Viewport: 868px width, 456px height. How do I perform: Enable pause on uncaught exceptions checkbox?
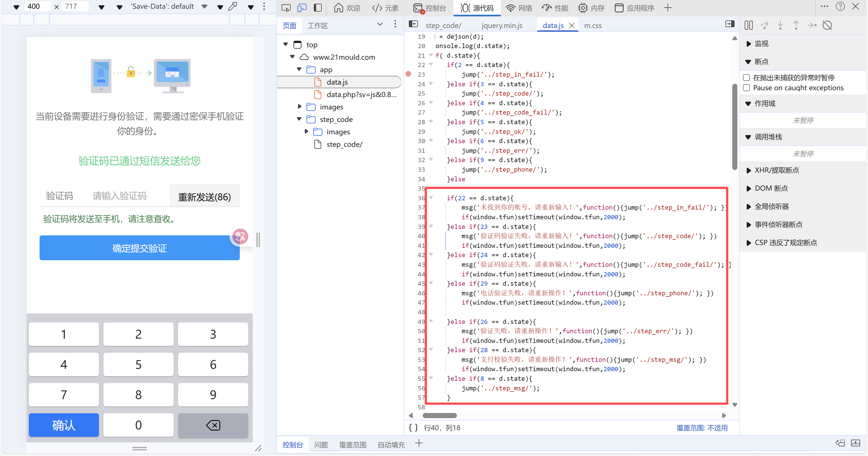[x=747, y=78]
